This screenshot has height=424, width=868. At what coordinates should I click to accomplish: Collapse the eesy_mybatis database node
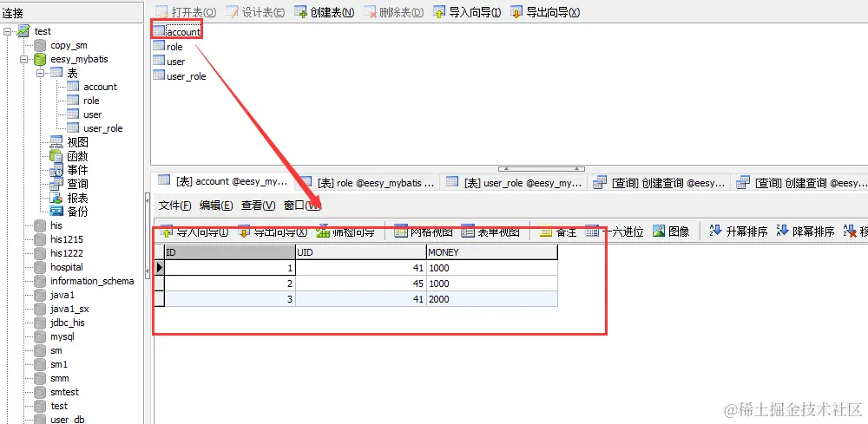coord(23,59)
